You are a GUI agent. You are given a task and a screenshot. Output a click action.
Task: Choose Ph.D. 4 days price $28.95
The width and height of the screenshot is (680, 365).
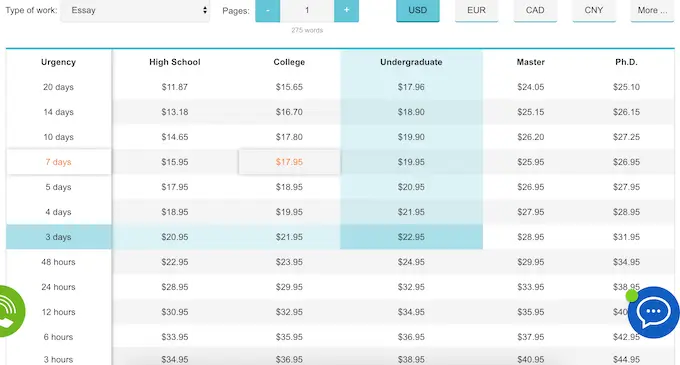coord(626,212)
